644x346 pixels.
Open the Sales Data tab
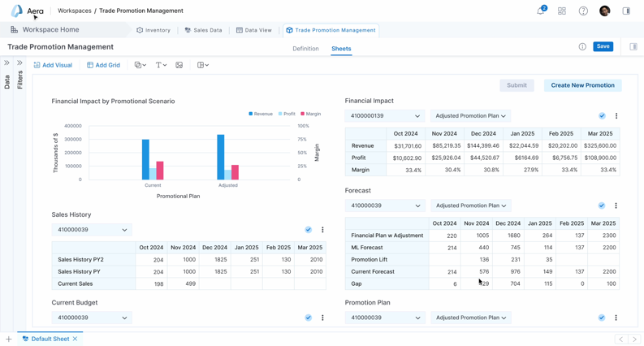(203, 30)
